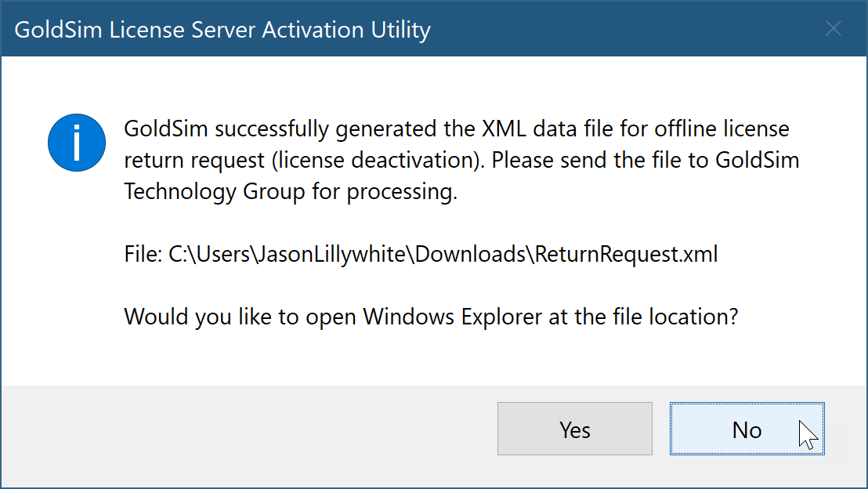
Task: Click the word 'XML' in the message
Action: coord(504,129)
